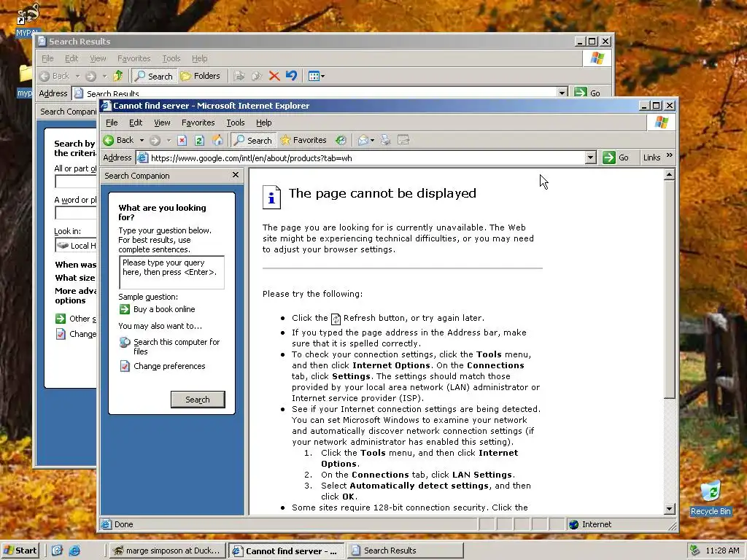Go to Home page in Internet Explorer
This screenshot has height=560, width=747.
[x=217, y=140]
